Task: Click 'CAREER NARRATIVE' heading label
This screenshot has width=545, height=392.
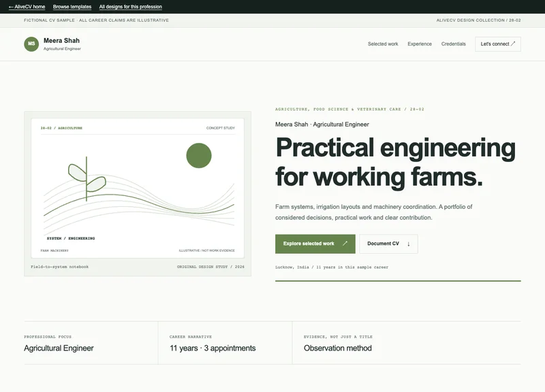Action: pos(191,336)
